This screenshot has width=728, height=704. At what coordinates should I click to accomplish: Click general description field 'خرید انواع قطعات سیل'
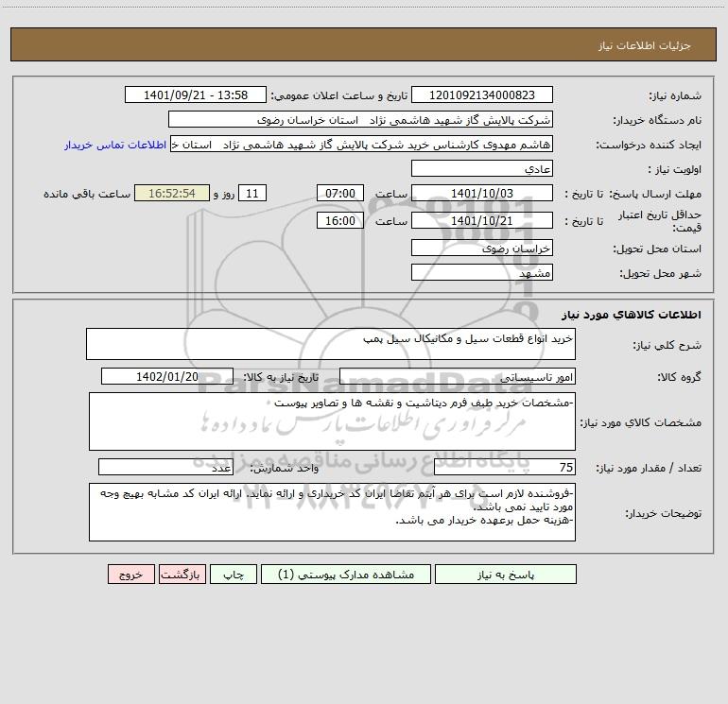(x=331, y=344)
